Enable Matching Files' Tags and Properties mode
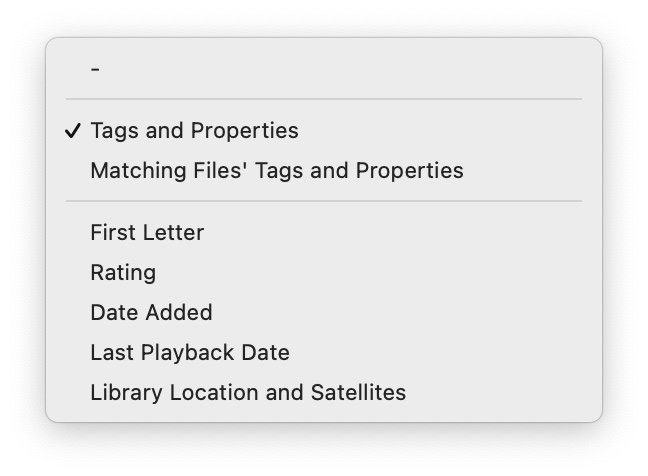This screenshot has height=476, width=648. pyautogui.click(x=276, y=171)
